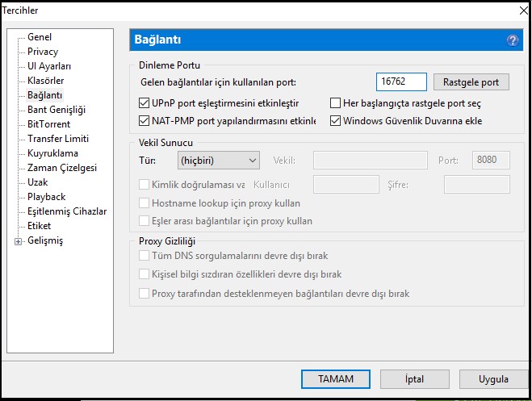Image resolution: width=532 pixels, height=401 pixels.
Task: Go to UI Ayarları section
Action: click(x=49, y=66)
